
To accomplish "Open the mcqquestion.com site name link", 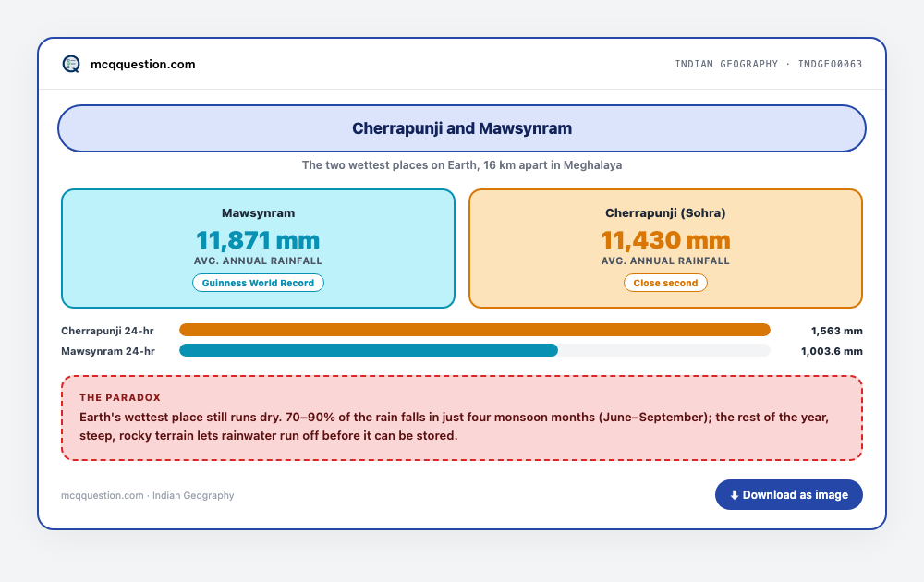I will click(x=142, y=65).
